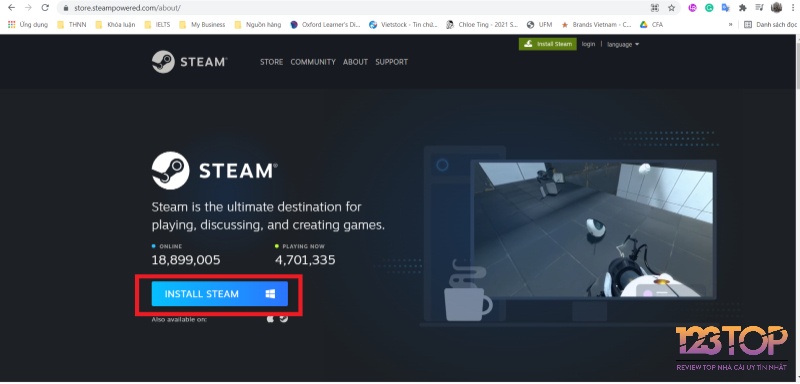
Task: Click the Steam tagline 'ultimate destination' text
Action: pyautogui.click(x=268, y=216)
